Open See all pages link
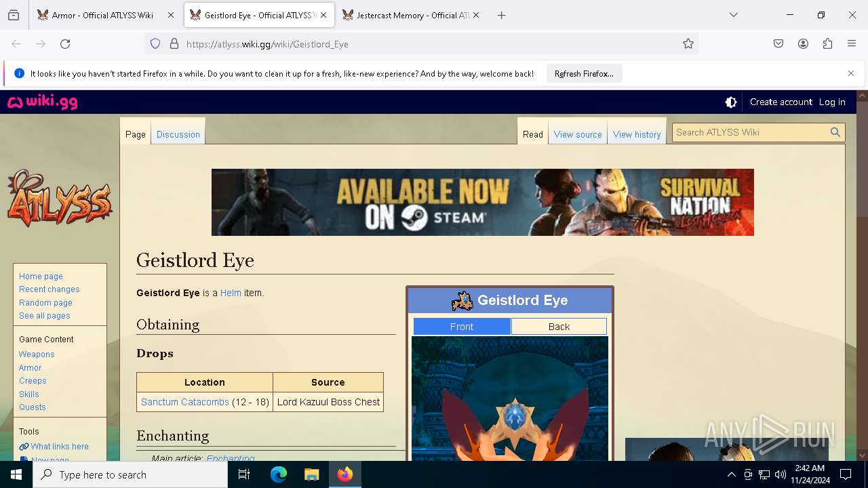868x488 pixels. [44, 316]
